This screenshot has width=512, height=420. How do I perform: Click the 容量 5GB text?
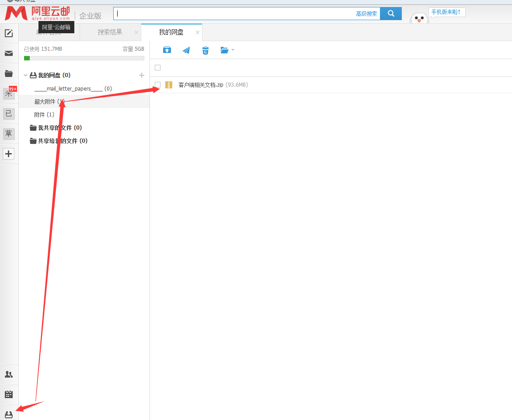click(x=133, y=49)
